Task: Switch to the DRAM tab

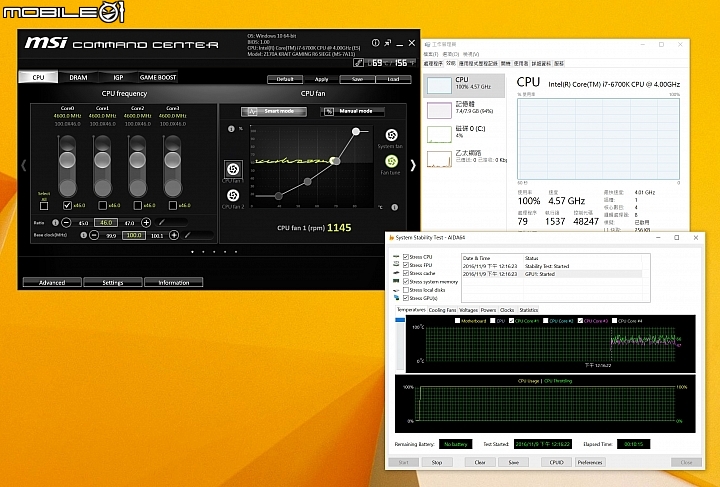Action: [x=78, y=77]
